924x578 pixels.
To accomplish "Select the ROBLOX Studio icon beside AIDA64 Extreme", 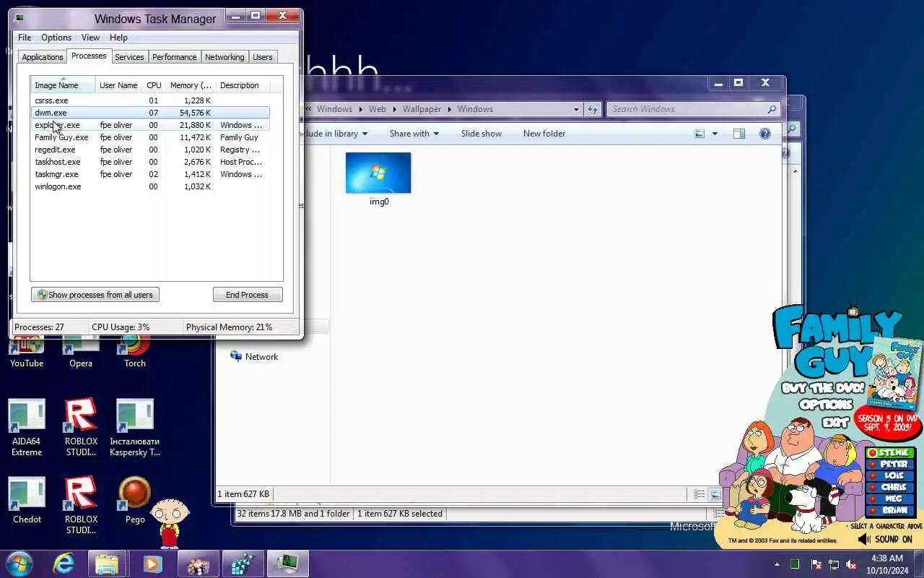I will 81,428.
